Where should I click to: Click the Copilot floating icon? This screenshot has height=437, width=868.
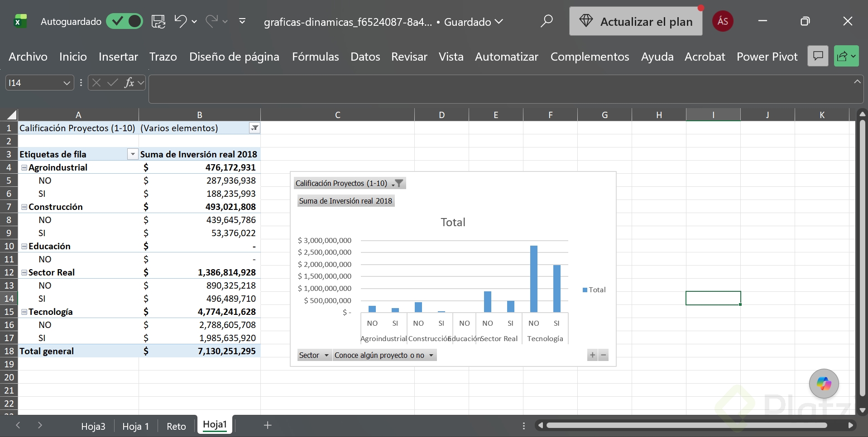tap(824, 384)
